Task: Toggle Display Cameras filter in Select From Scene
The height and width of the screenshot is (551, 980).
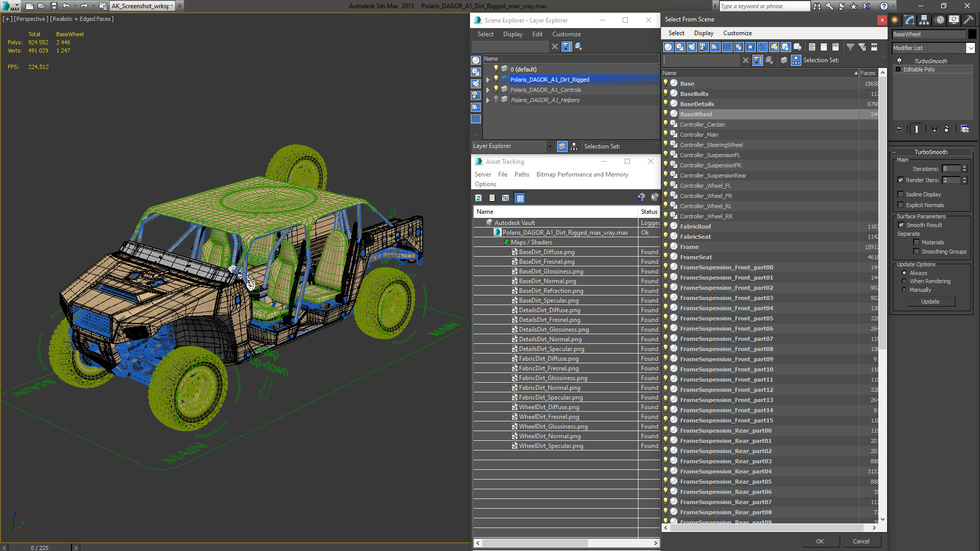Action: 703,47
